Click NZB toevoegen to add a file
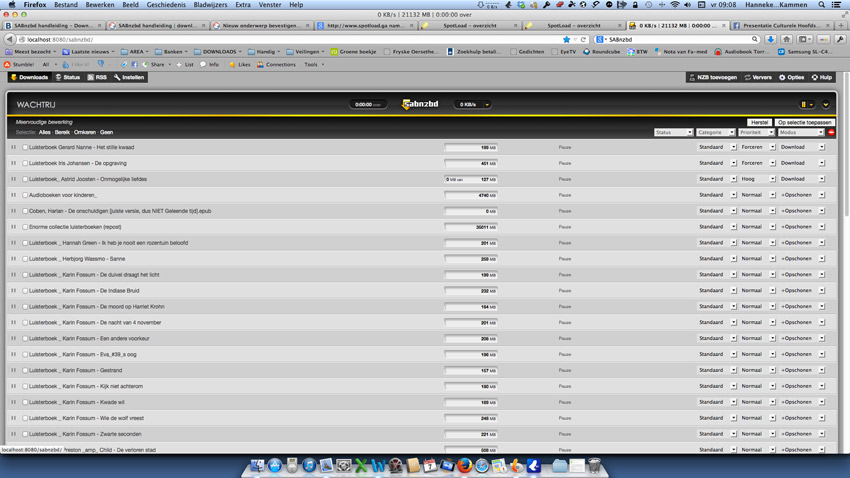 [x=713, y=77]
